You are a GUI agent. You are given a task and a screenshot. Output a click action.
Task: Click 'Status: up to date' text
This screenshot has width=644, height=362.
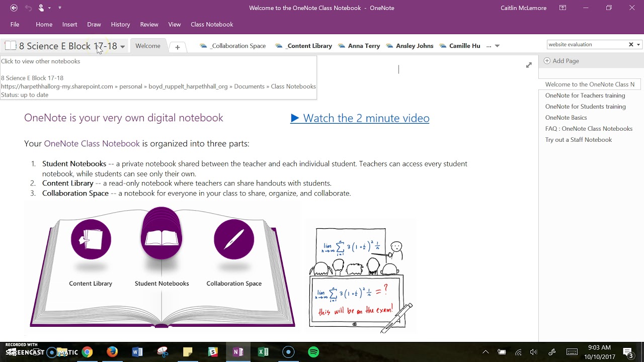point(25,95)
